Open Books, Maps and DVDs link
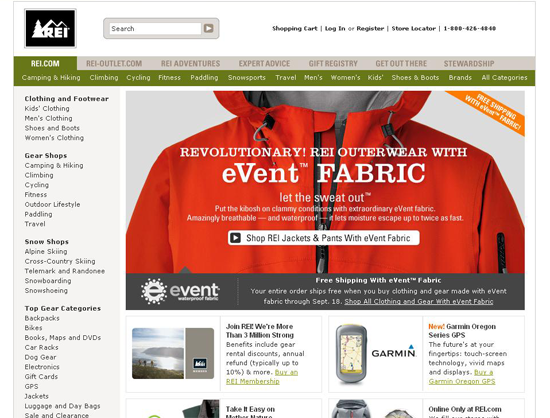The width and height of the screenshot is (550, 418). (63, 338)
